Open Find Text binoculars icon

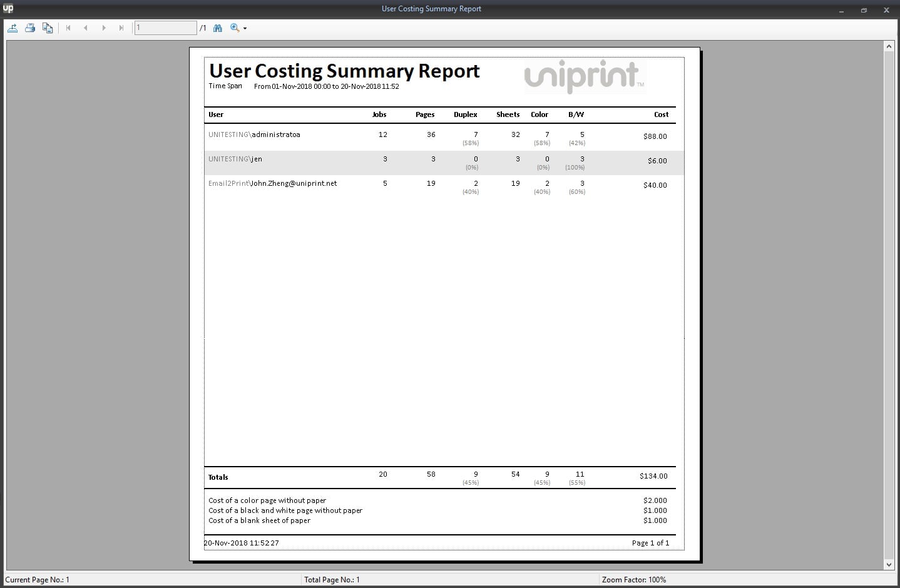point(218,28)
